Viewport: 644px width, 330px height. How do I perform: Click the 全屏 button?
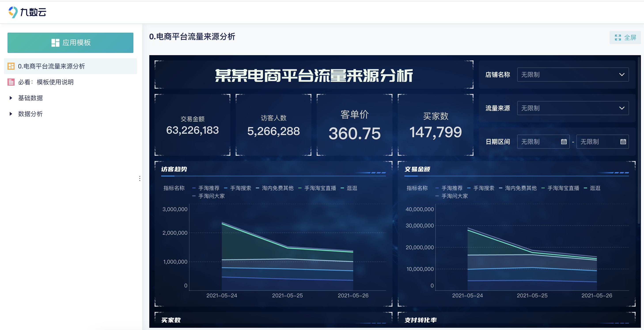pos(625,38)
